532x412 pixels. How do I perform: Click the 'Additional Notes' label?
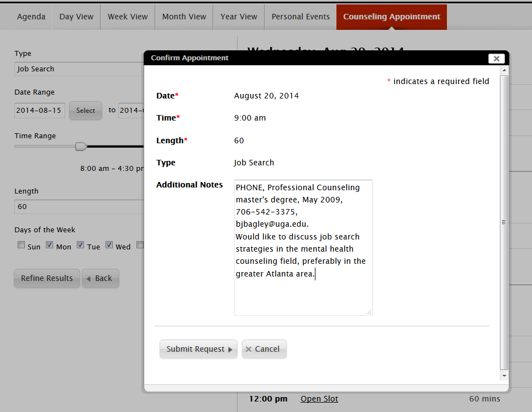(x=189, y=185)
